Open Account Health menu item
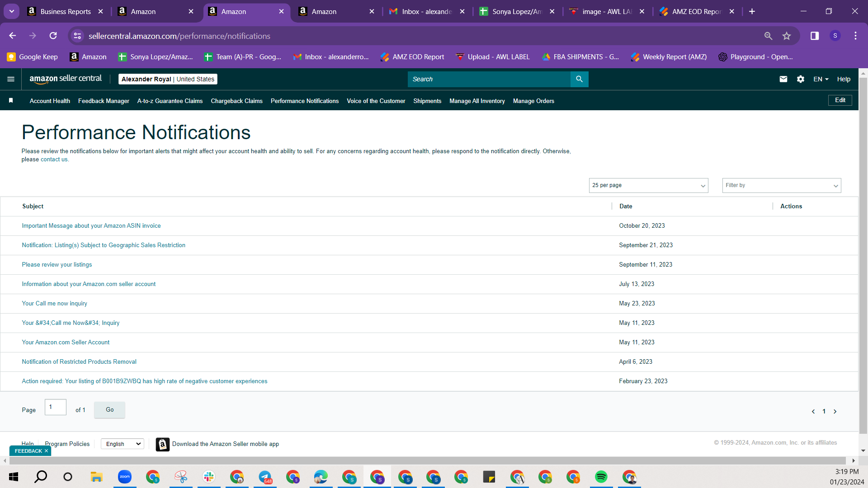The height and width of the screenshot is (488, 868). [50, 101]
